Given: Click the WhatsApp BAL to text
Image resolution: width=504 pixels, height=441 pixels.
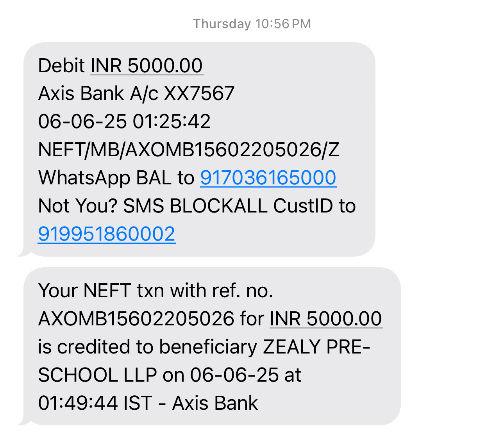Looking at the screenshot, I should click(x=116, y=178).
